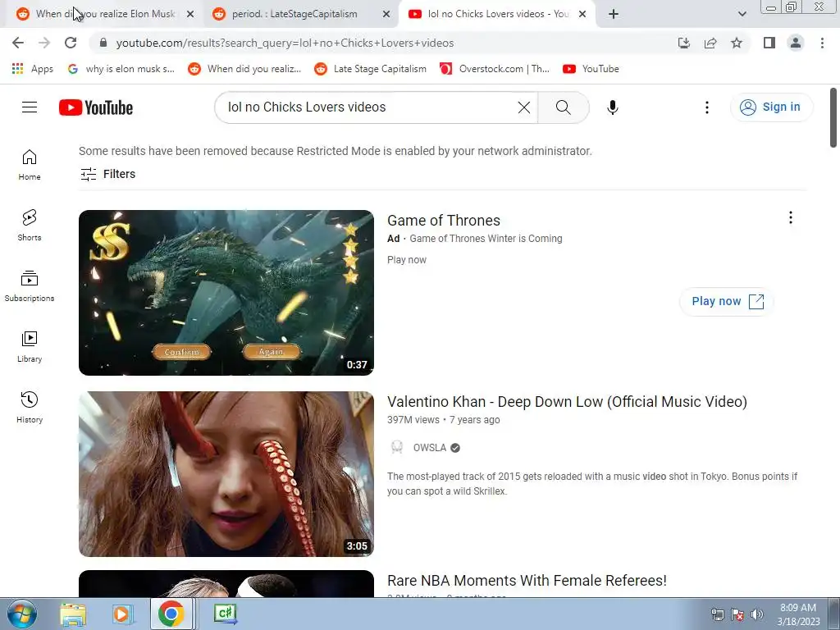Open Shorts in the sidebar
This screenshot has height=630, width=840.
(x=30, y=225)
